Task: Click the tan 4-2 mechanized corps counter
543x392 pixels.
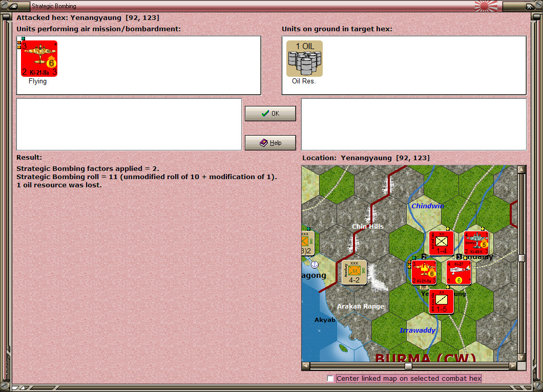Action: [354, 272]
